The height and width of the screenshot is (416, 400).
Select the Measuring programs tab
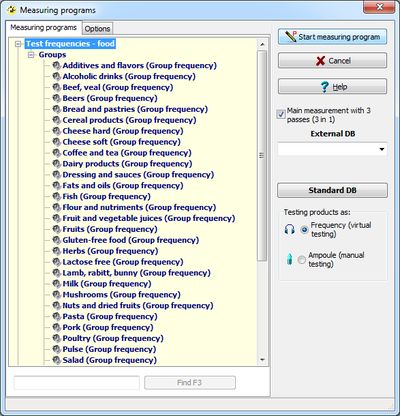[x=43, y=27]
